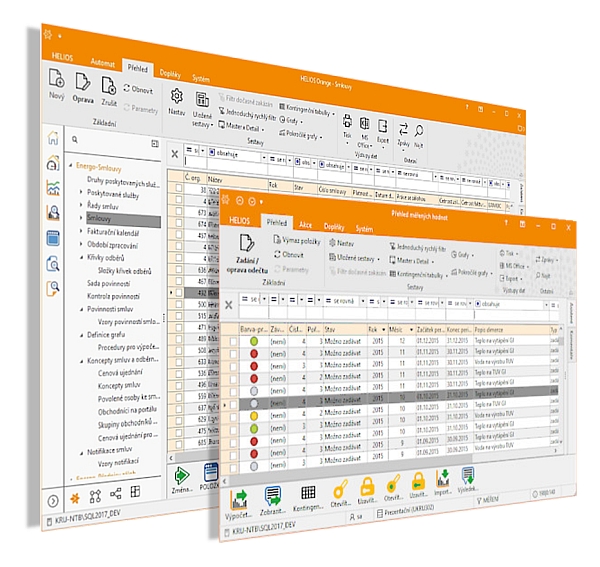Image resolution: width=600 pixels, height=567 pixels.
Task: Click first Uzavřít padlock icon
Action: tap(367, 487)
